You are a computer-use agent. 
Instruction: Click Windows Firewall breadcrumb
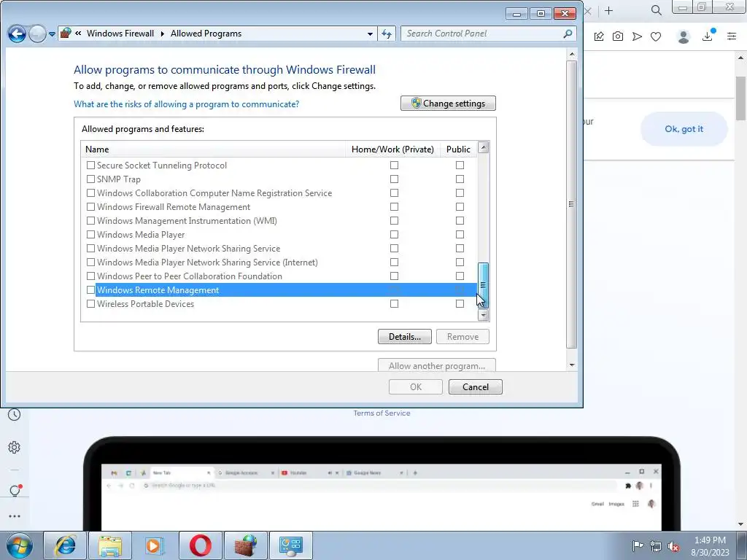point(120,34)
